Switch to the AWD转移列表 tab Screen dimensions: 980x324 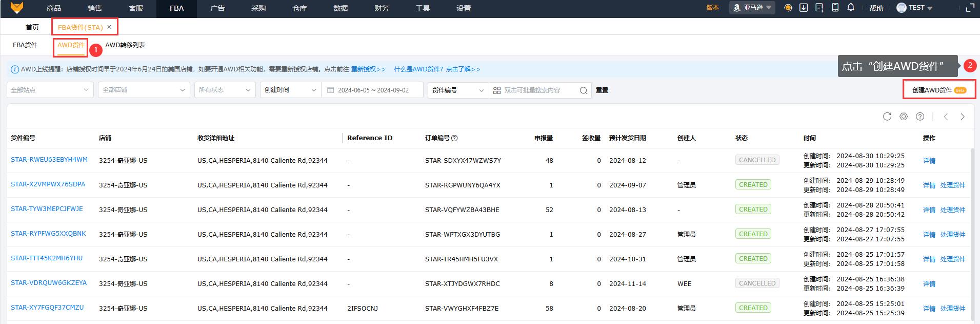[125, 45]
